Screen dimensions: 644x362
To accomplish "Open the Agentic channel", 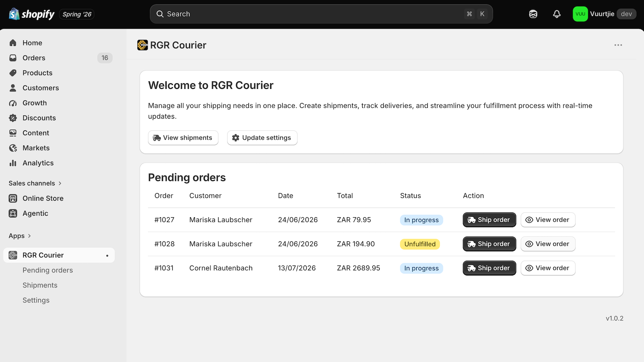I will pyautogui.click(x=59, y=214).
